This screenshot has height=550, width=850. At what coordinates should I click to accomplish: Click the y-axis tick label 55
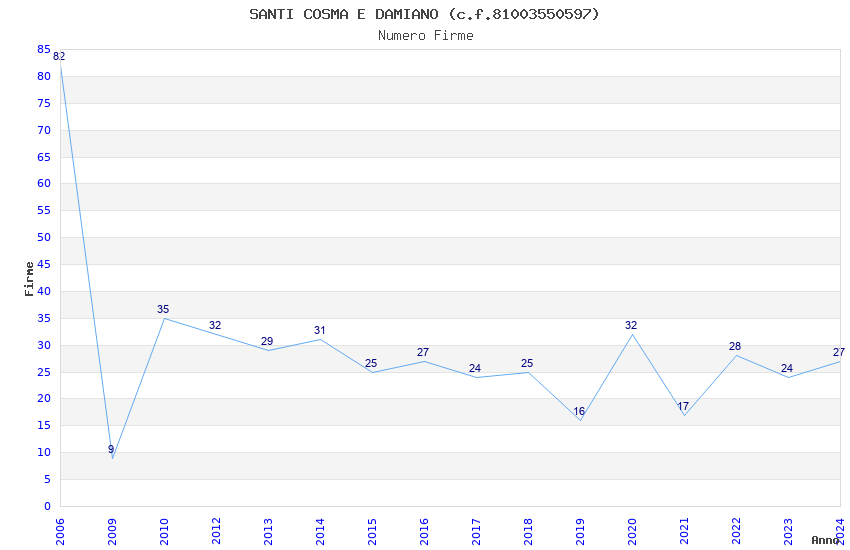44,211
